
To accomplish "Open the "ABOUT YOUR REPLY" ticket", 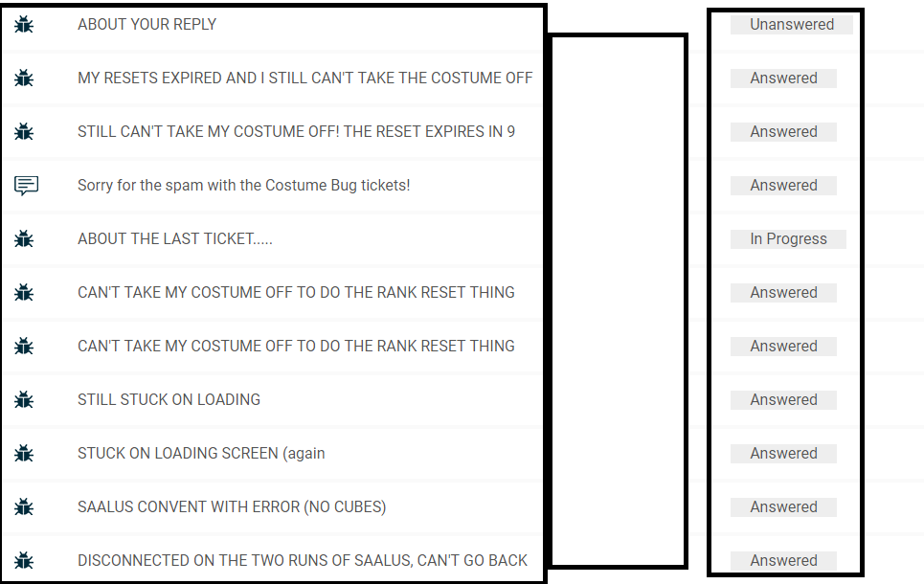I will pos(146,25).
